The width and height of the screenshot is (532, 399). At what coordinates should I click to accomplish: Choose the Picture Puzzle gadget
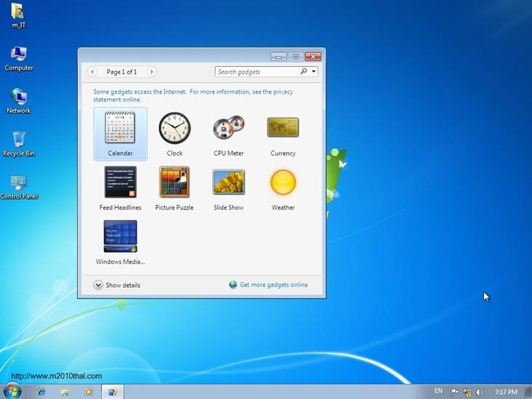coord(174,188)
